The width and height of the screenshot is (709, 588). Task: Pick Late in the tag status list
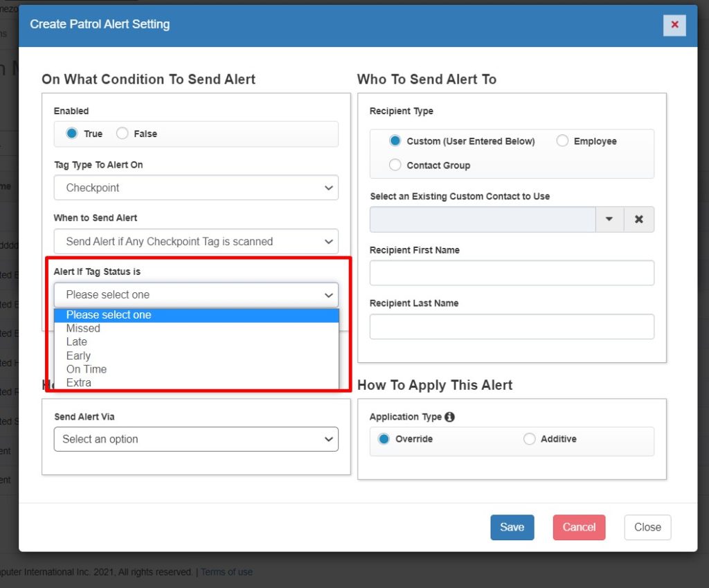[x=77, y=341]
